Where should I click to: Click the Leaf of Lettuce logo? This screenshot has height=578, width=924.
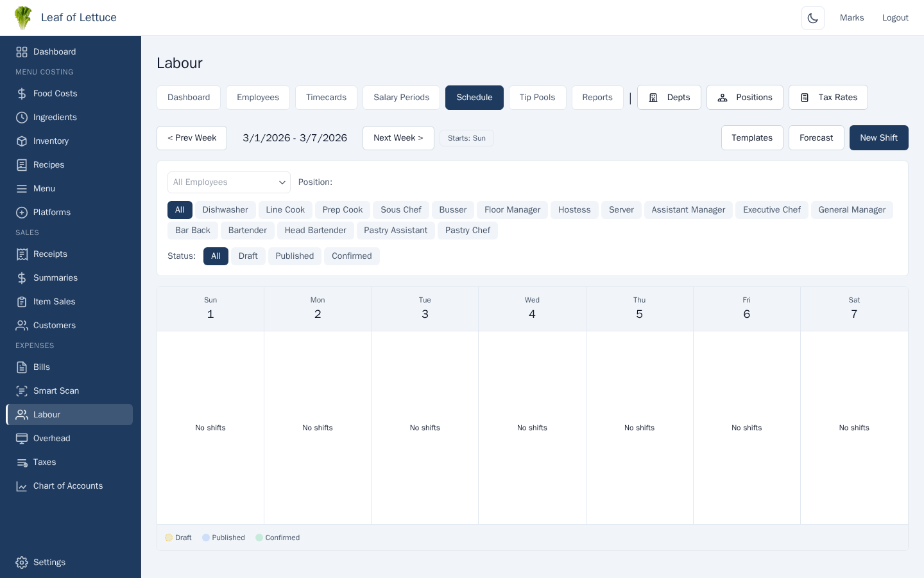coord(23,18)
